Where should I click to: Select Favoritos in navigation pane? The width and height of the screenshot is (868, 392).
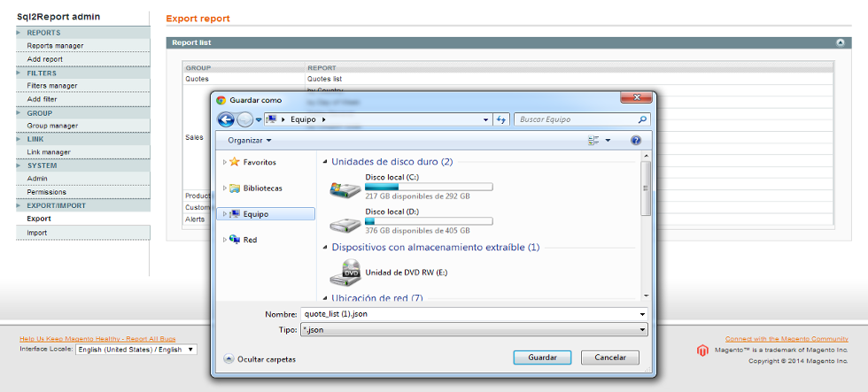click(x=259, y=163)
